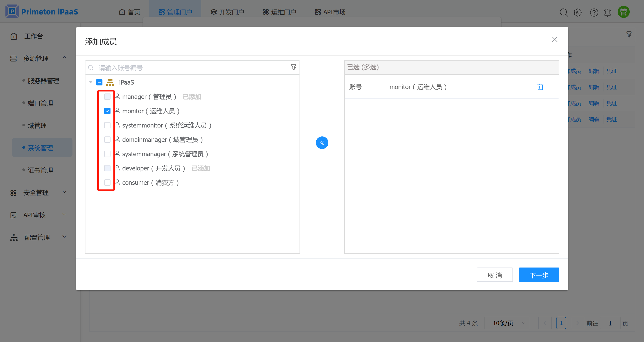Screen dimensions: 644x342
Task: Delete monitor from the selected members list
Action: (540, 87)
